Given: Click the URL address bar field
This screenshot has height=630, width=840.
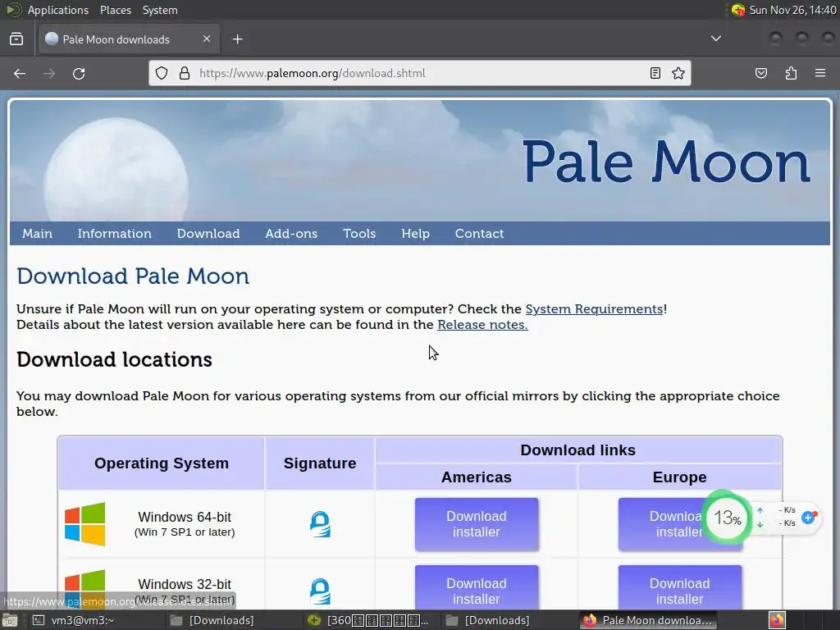Looking at the screenshot, I should point(420,73).
